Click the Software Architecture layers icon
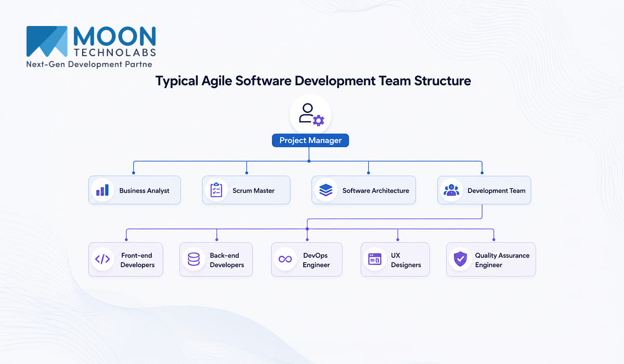The image size is (624, 364). coord(326,190)
